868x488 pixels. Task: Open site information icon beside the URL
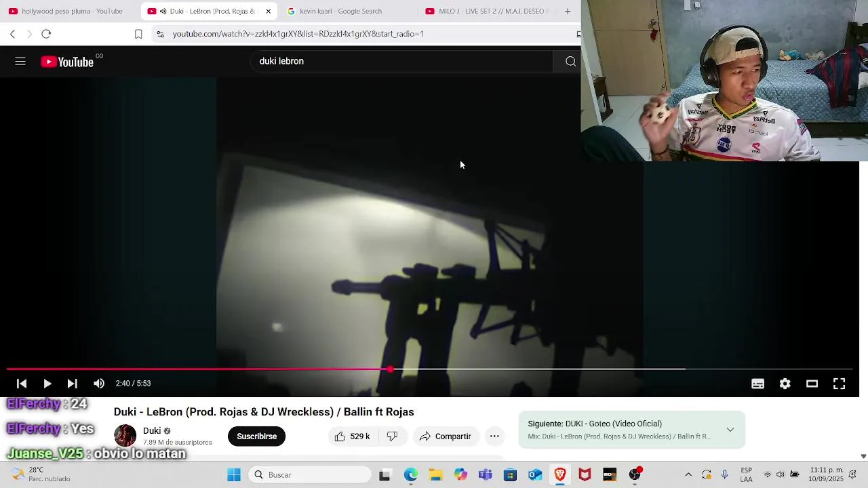160,34
